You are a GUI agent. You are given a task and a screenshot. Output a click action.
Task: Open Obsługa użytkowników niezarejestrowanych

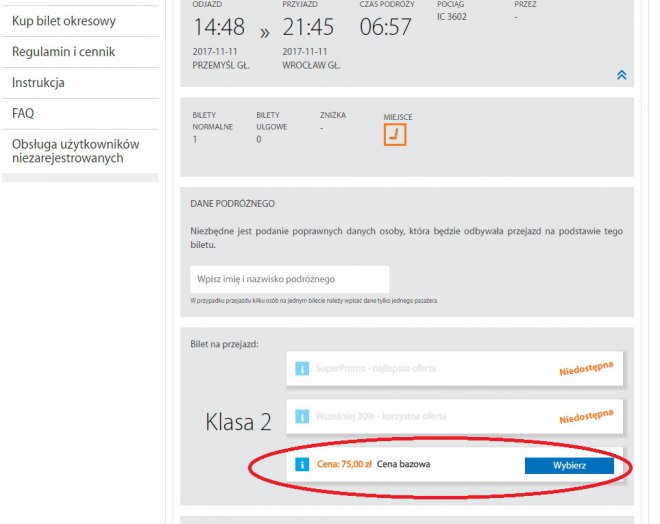[x=76, y=151]
